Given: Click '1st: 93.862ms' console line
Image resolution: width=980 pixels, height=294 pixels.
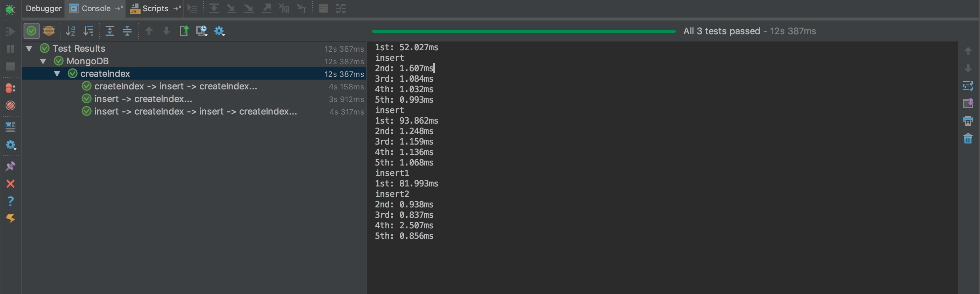Looking at the screenshot, I should coord(406,121).
